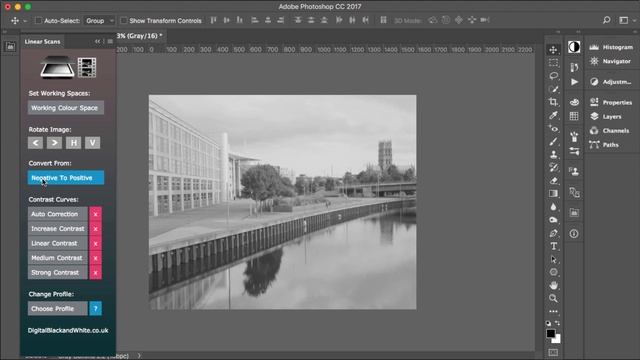This screenshot has height=360, width=640.
Task: Select the Lasso tool
Action: point(553,76)
